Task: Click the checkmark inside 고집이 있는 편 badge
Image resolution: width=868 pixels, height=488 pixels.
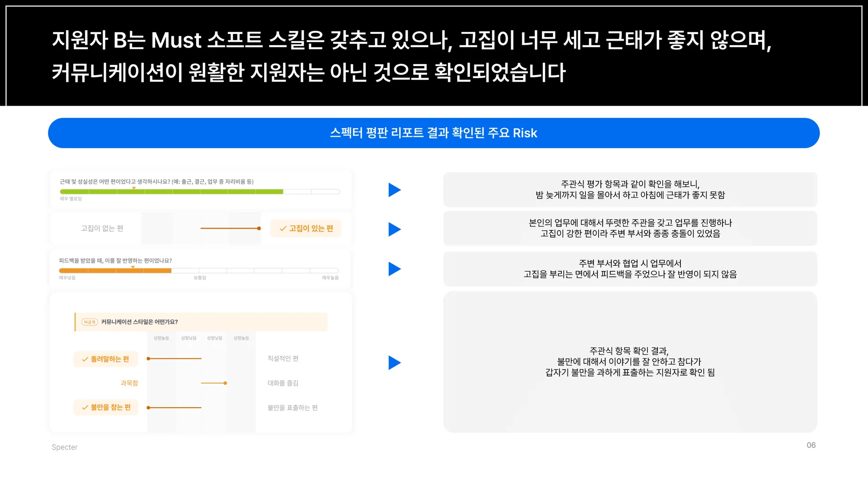Action: [283, 228]
